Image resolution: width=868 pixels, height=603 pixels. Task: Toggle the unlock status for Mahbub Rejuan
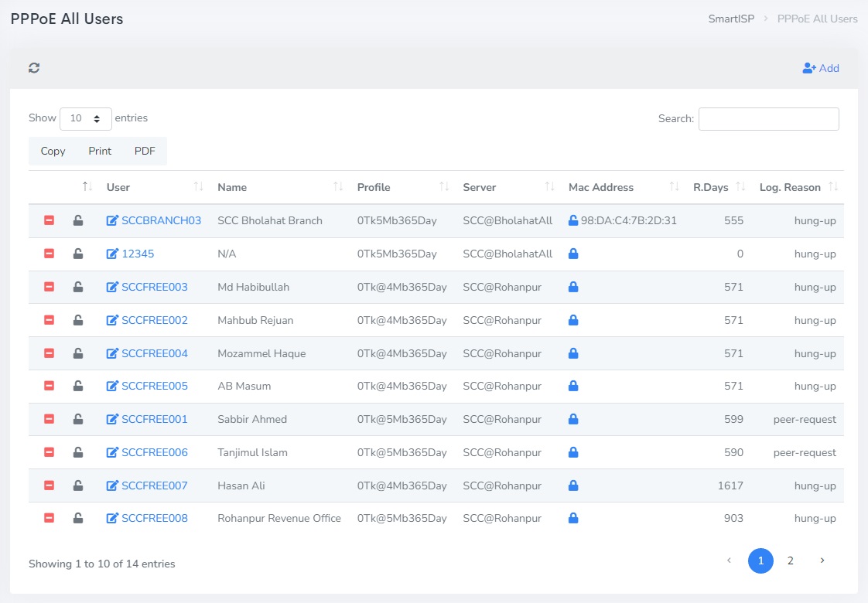tap(78, 321)
